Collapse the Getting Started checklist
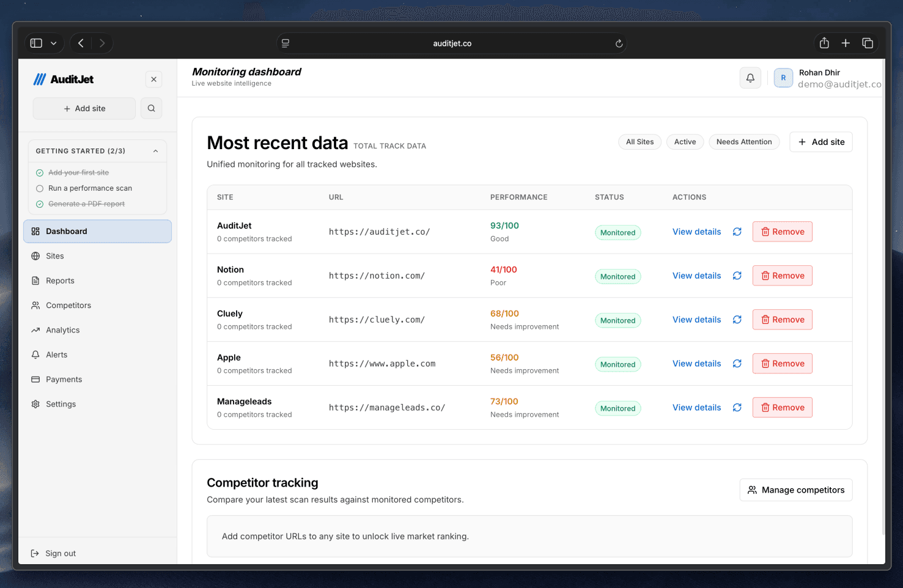The image size is (903, 588). pyautogui.click(x=155, y=151)
